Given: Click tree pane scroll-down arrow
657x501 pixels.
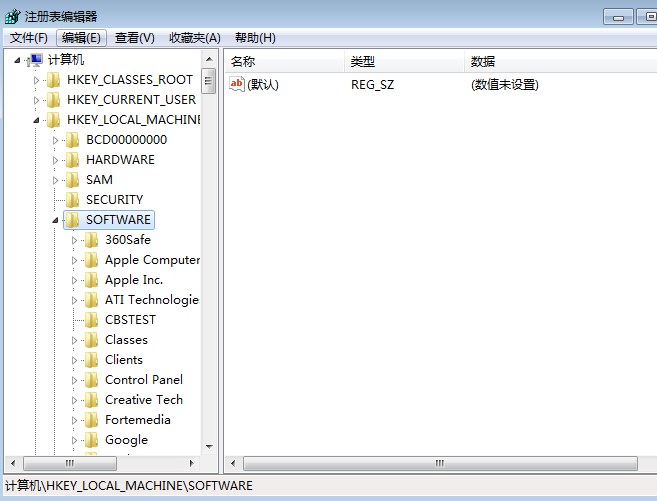Looking at the screenshot, I should click(x=210, y=447).
